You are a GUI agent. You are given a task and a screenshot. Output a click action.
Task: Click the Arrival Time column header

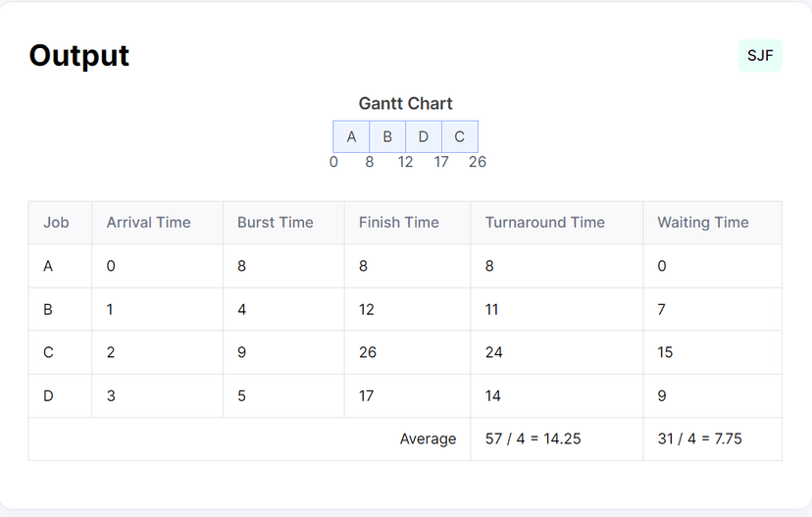point(148,223)
